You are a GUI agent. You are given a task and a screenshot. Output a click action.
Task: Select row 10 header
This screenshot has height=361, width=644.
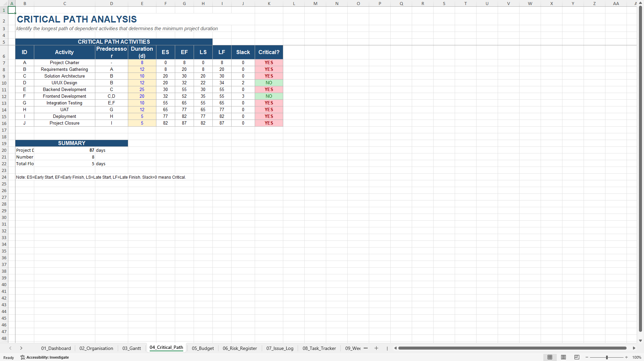[x=4, y=83]
